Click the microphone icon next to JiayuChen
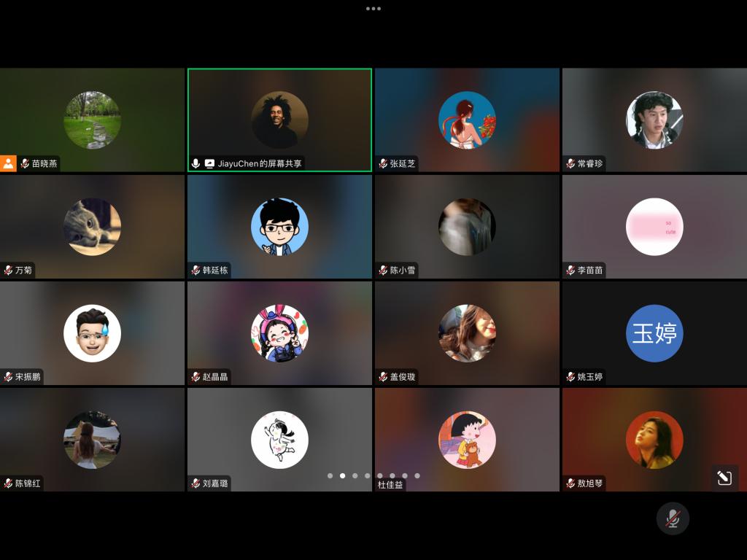The height and width of the screenshot is (560, 747). click(x=196, y=164)
